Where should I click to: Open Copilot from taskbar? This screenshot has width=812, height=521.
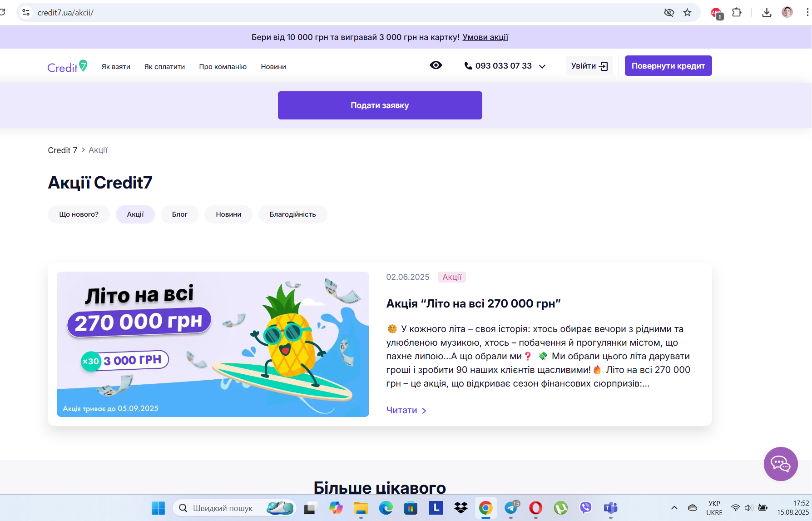point(336,508)
